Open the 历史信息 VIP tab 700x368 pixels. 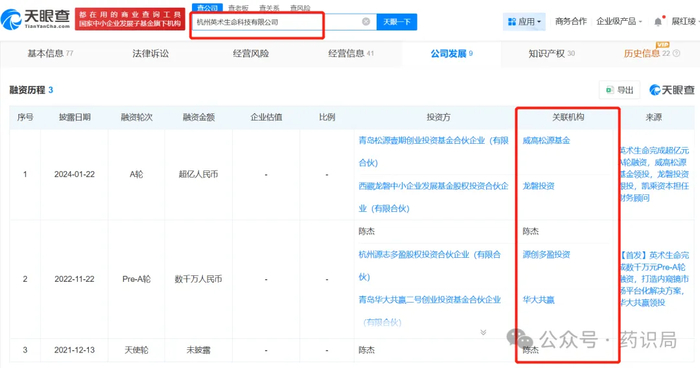coord(647,53)
